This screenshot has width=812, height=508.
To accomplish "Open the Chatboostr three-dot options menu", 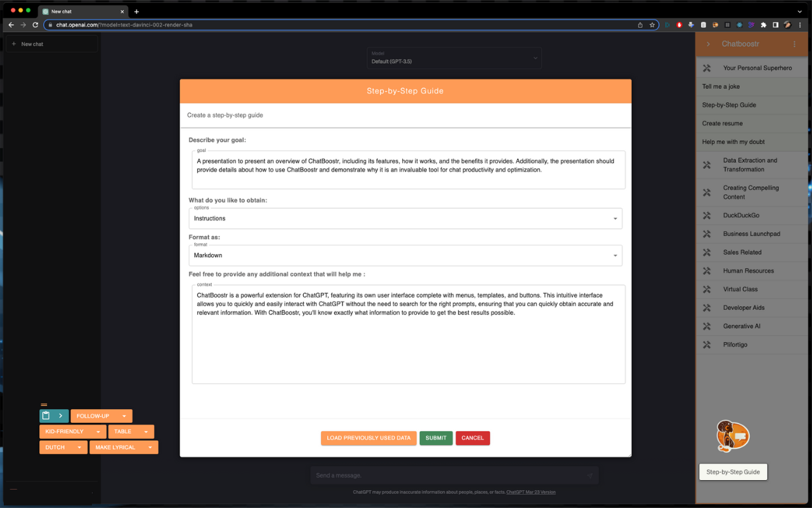I will (794, 44).
